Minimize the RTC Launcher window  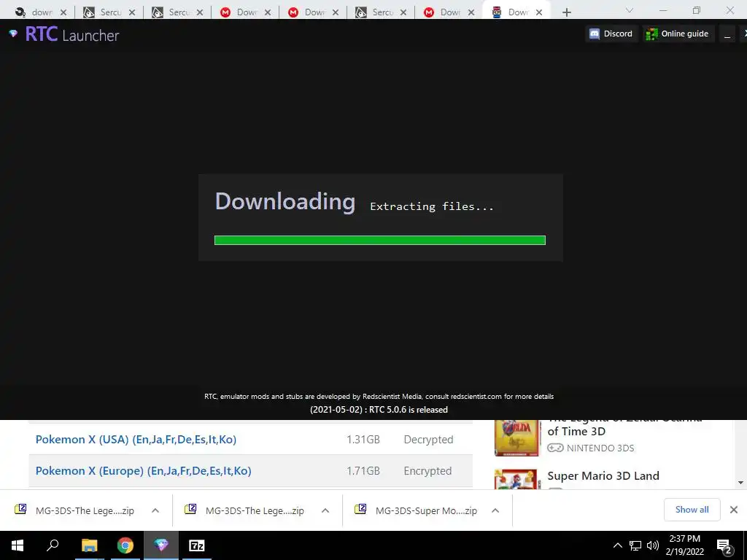[x=727, y=34]
